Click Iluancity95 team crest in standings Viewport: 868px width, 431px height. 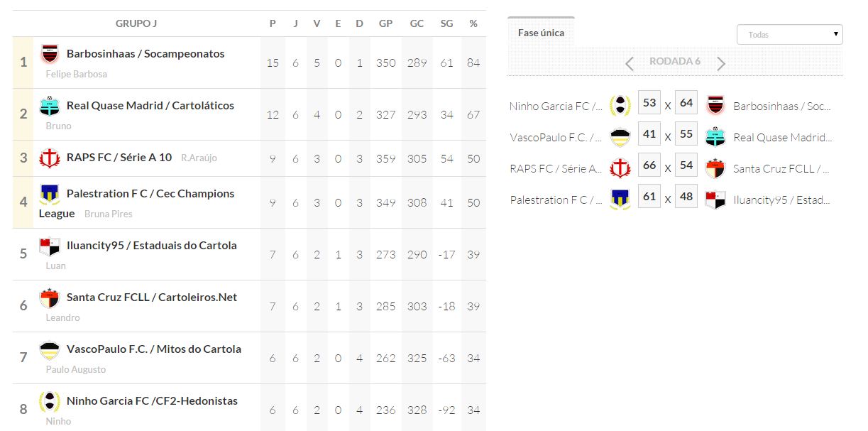[49, 246]
